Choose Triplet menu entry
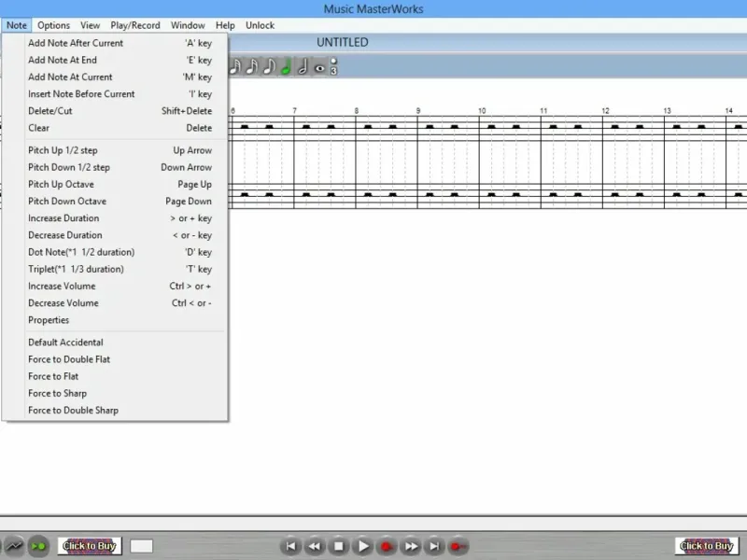The image size is (747, 560). [115, 270]
